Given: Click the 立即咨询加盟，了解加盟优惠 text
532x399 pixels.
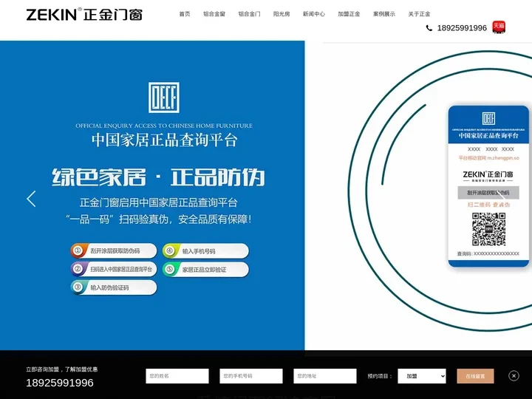Looking at the screenshot, I should [x=62, y=369].
